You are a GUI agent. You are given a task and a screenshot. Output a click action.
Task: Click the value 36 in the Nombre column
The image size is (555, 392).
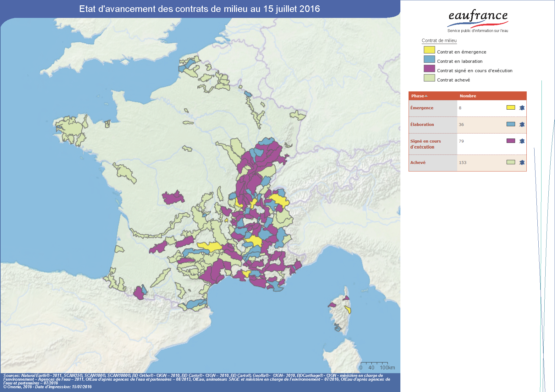pos(461,124)
